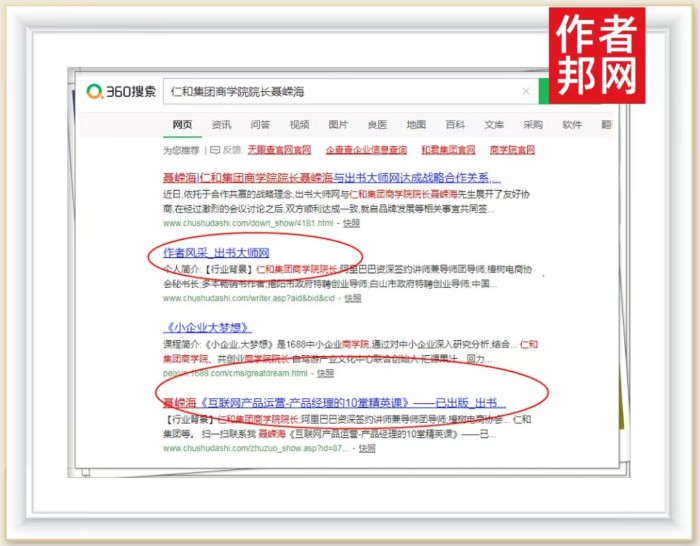This screenshot has width=700, height=546.
Task: Open the 《小企业大梦想》 search result
Action: (208, 328)
